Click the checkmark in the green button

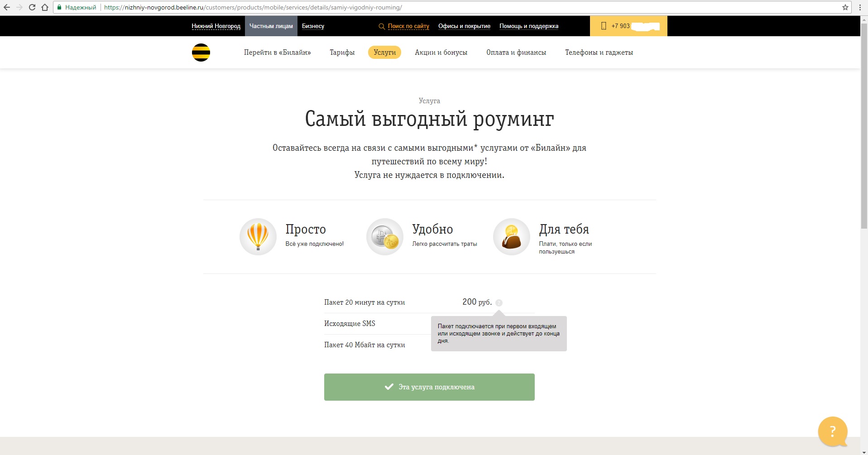389,387
